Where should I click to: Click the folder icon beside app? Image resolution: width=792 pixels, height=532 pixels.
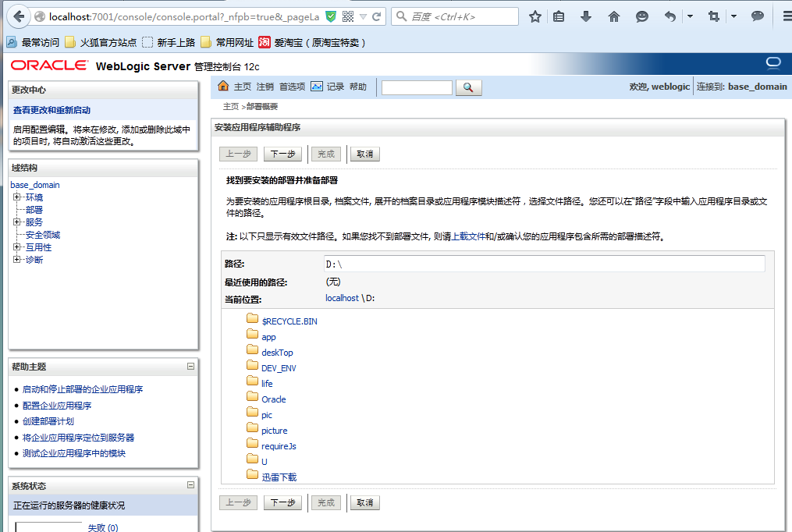coord(253,334)
